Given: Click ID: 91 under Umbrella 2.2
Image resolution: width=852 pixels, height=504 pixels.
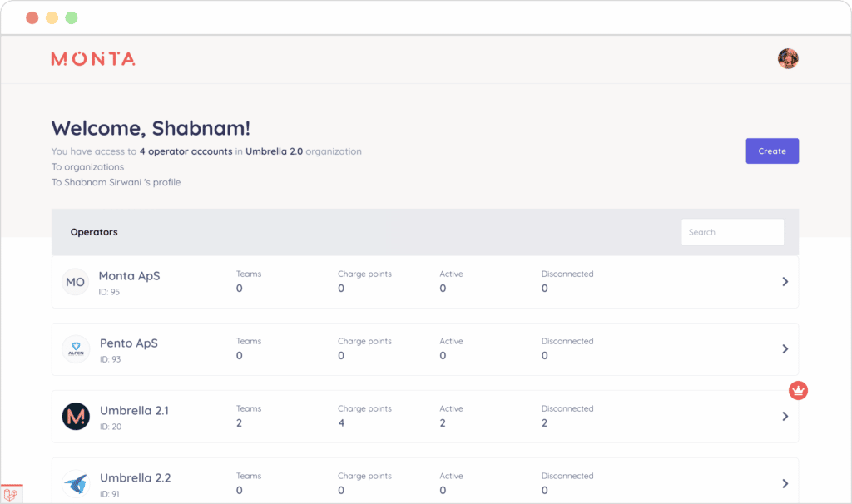Looking at the screenshot, I should 110,494.
